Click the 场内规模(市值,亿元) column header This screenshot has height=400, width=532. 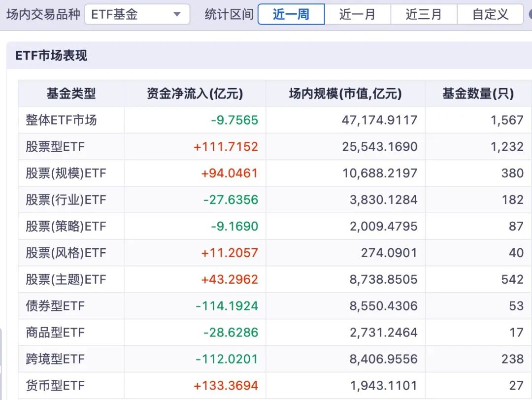pos(345,93)
